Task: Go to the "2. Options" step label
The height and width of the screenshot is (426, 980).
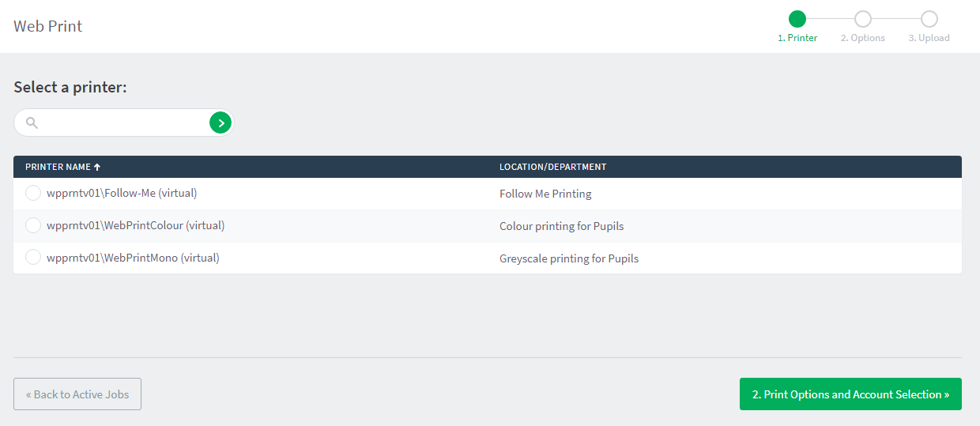Action: 862,38
